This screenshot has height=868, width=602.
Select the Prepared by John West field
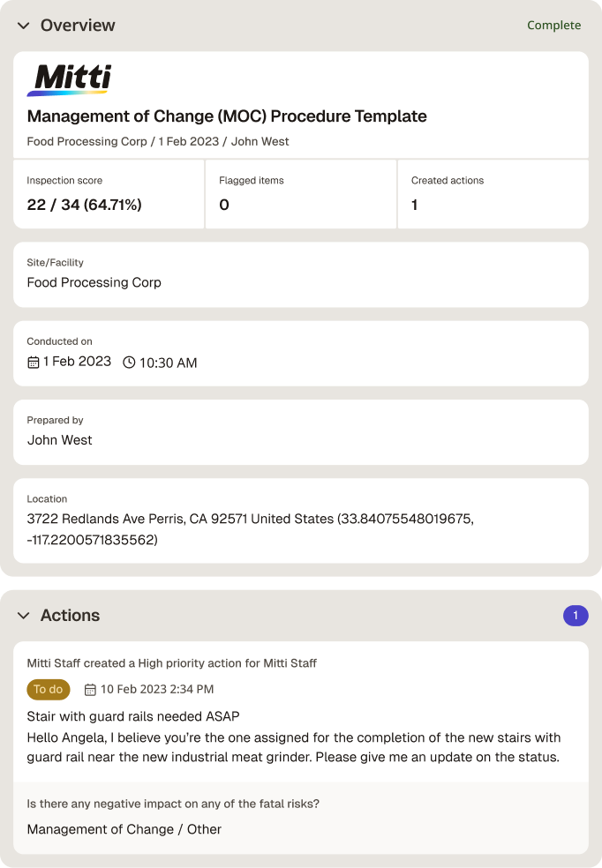(301, 432)
